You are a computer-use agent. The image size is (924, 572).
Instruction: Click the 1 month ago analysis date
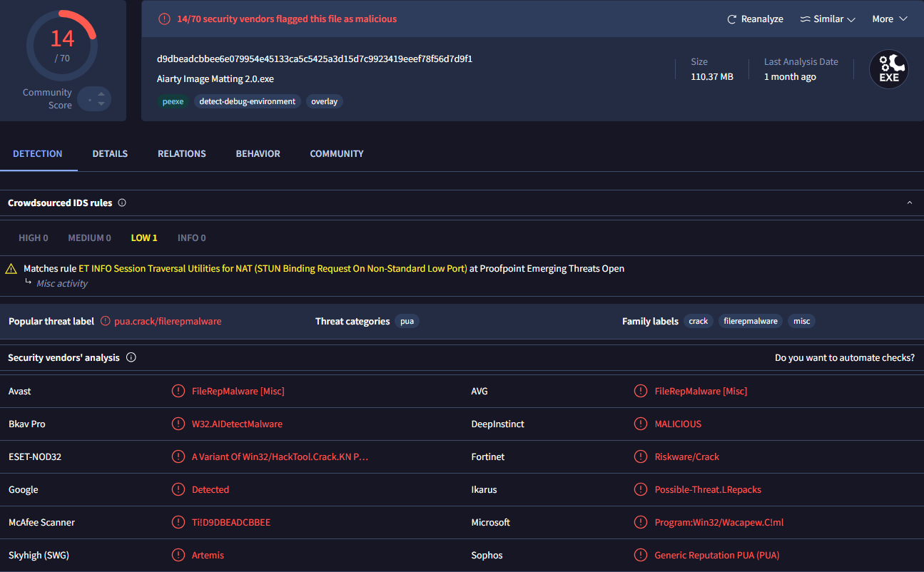coord(790,76)
